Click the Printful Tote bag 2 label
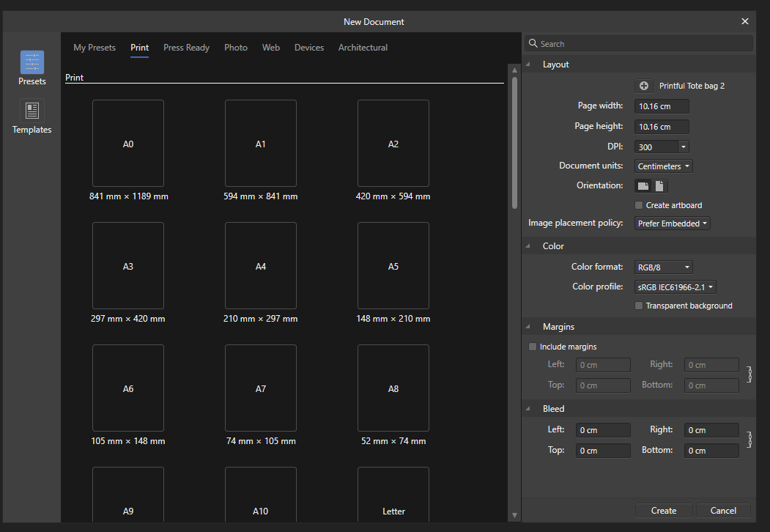Image resolution: width=770 pixels, height=532 pixels. pyautogui.click(x=692, y=86)
